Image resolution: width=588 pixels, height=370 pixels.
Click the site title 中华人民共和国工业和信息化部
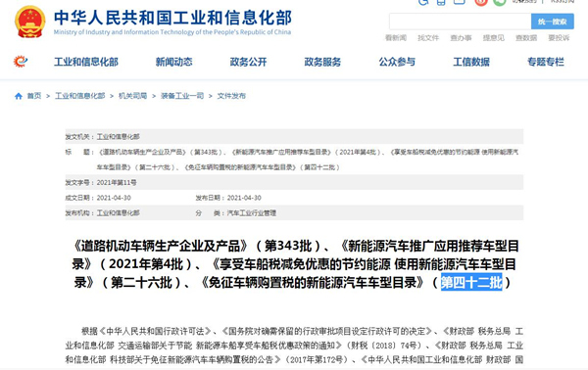(172, 18)
